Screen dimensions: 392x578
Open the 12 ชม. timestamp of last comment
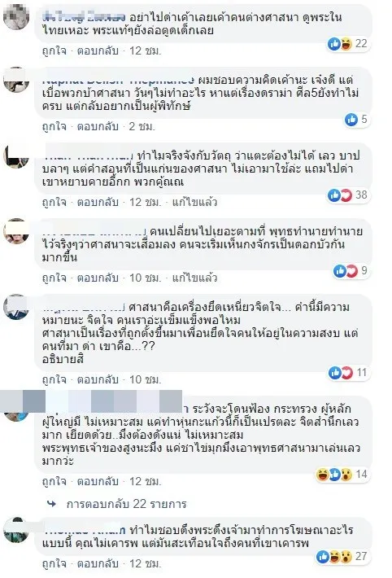pos(145,563)
